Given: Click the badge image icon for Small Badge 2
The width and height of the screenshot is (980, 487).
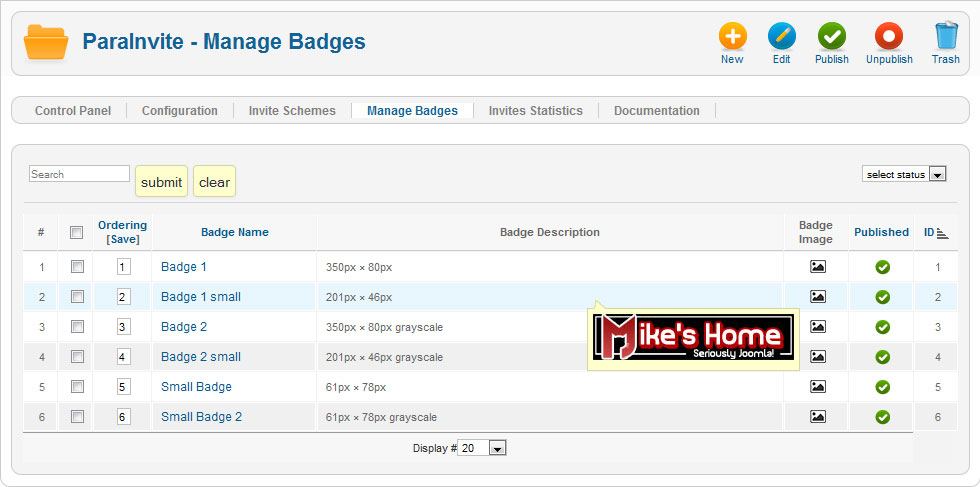Looking at the screenshot, I should 818,416.
